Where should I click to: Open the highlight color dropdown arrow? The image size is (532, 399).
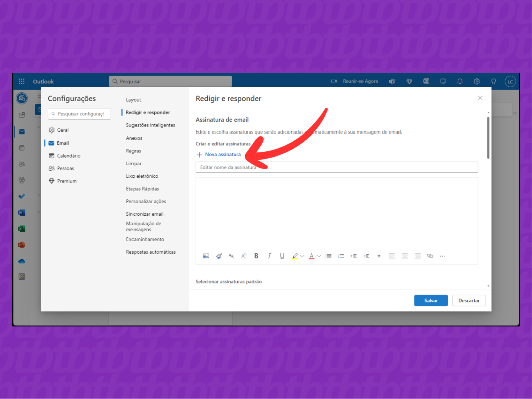[301, 256]
